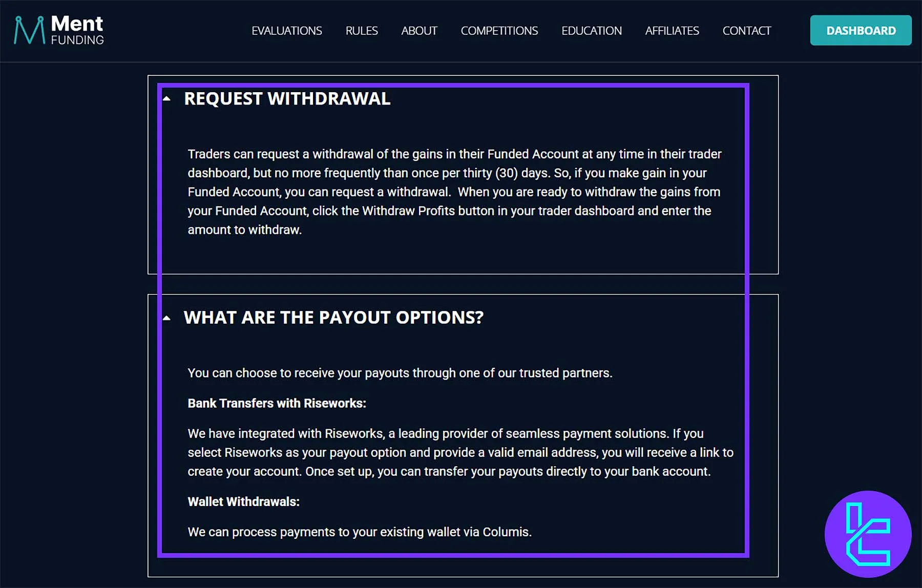The height and width of the screenshot is (588, 922).
Task: Open the Evaluations menu item
Action: pyautogui.click(x=286, y=31)
